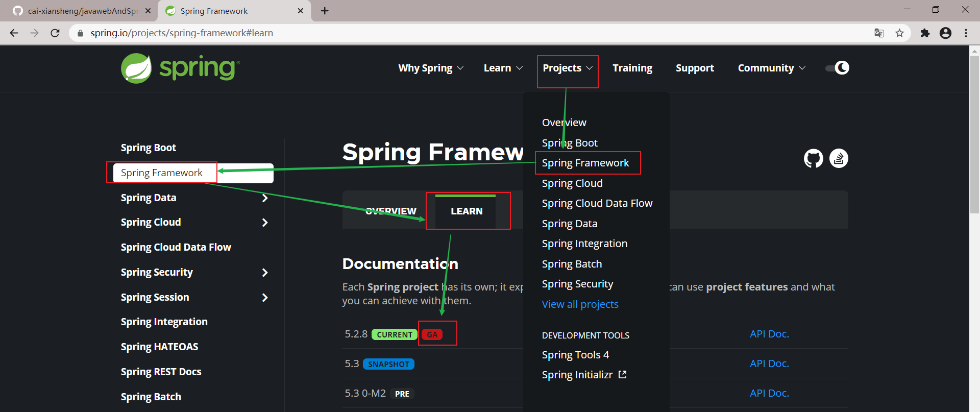Select Spring Data in the Projects dropdown
Screen dimensions: 980x412
pos(570,224)
